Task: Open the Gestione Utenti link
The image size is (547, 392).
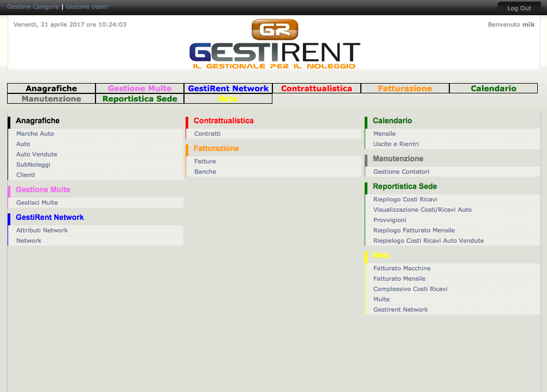Action: 87,7
